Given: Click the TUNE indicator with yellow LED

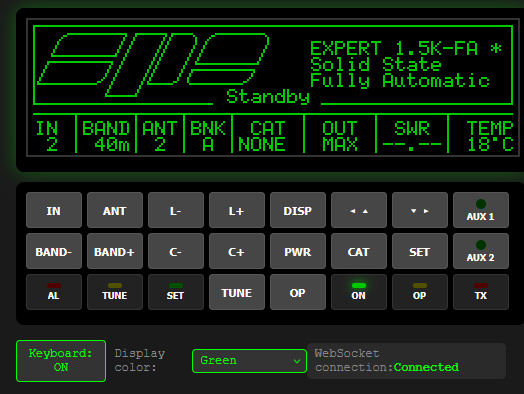Looking at the screenshot, I should click(115, 292).
